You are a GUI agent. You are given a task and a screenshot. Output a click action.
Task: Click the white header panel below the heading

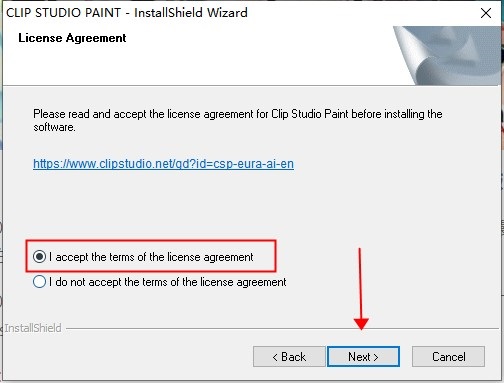tap(200, 65)
